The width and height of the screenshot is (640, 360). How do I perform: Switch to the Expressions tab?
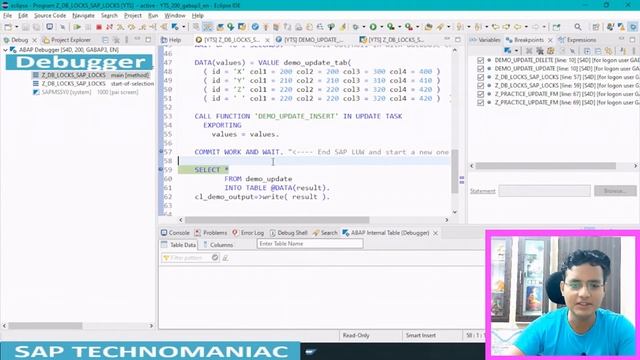(577, 40)
